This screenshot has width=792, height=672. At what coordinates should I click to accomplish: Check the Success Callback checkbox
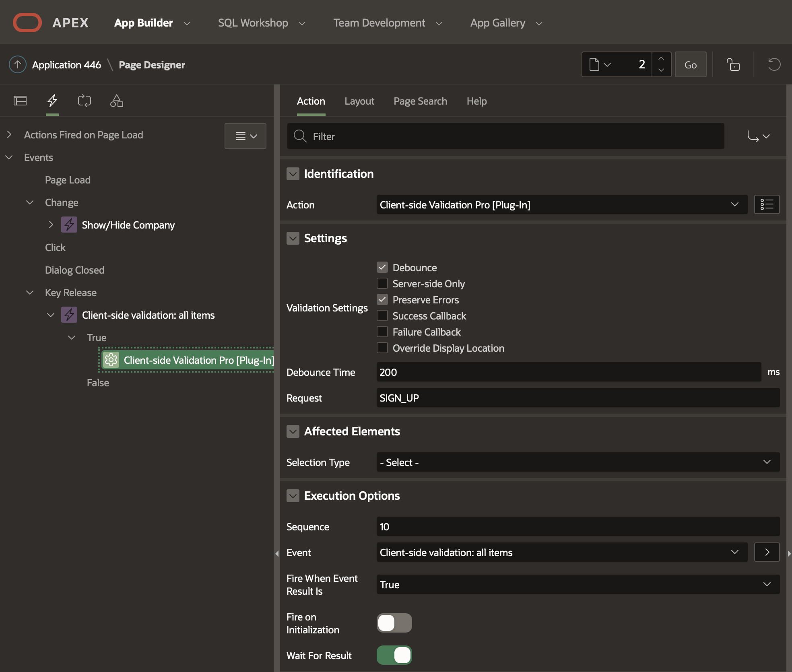[x=382, y=315]
